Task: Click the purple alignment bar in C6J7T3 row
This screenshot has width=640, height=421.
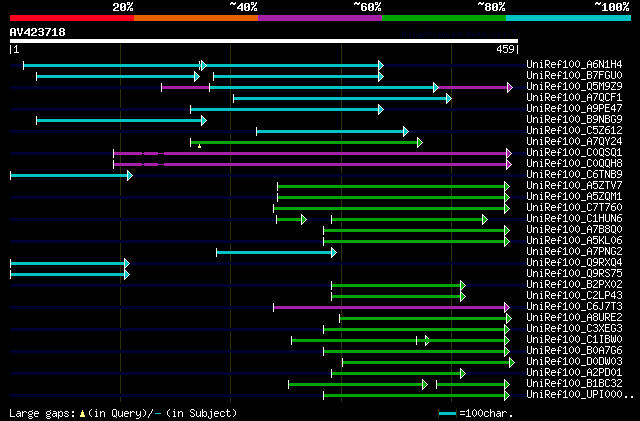Action: point(391,307)
